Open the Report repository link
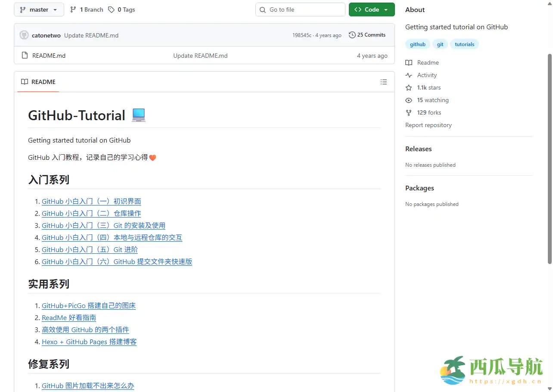Screen dimensions: 553x392 click(428, 125)
